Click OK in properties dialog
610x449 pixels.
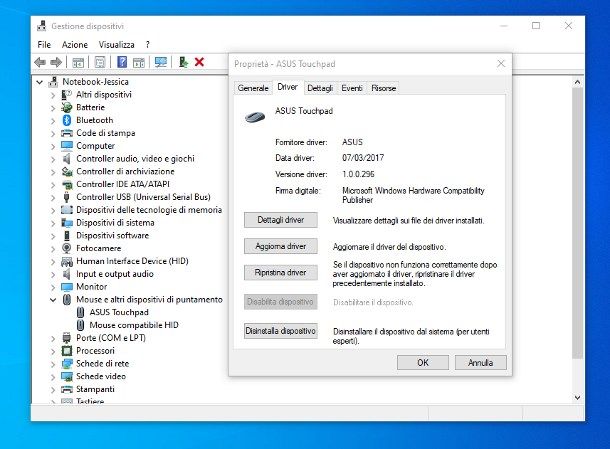click(x=423, y=363)
